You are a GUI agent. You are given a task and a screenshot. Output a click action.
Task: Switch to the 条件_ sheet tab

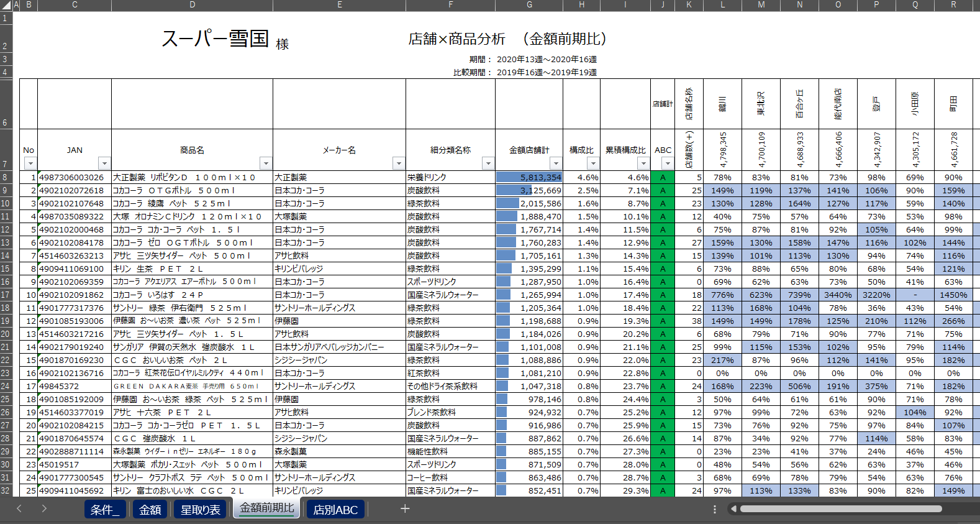click(105, 510)
